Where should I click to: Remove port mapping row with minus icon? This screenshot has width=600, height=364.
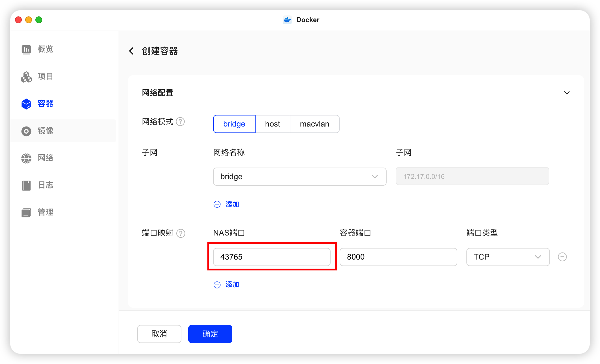click(x=562, y=257)
